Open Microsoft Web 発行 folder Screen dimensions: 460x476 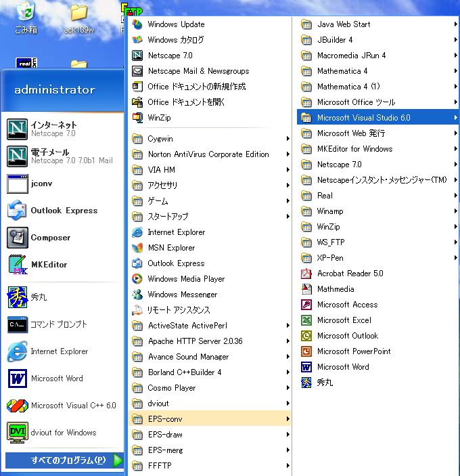378,133
